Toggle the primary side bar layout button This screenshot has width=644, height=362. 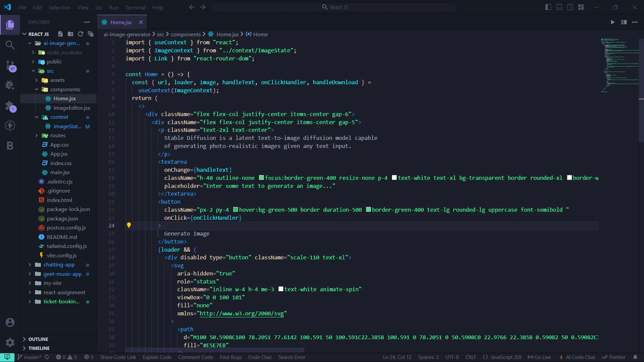(548, 7)
